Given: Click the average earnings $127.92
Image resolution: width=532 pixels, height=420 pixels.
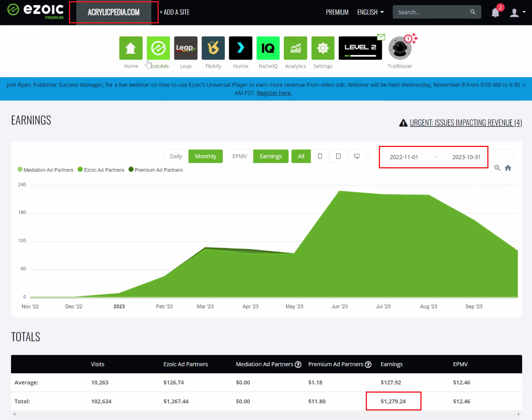Looking at the screenshot, I should pos(391,382).
